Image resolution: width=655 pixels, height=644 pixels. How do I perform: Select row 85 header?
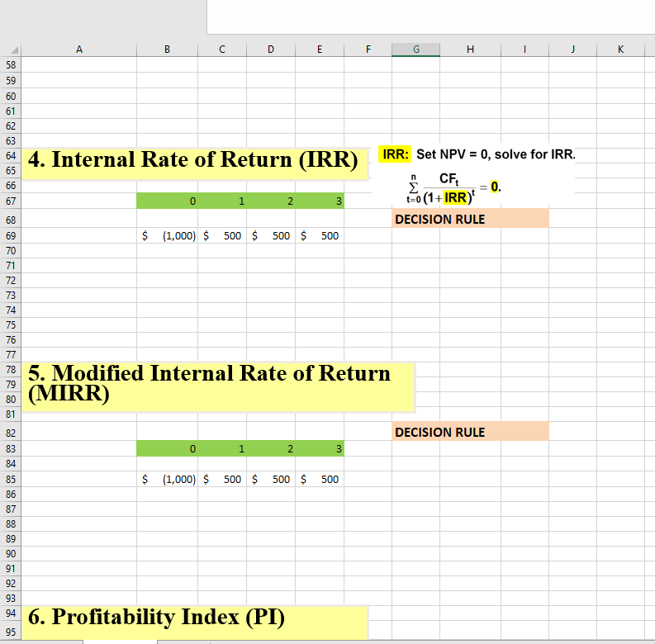(11, 480)
